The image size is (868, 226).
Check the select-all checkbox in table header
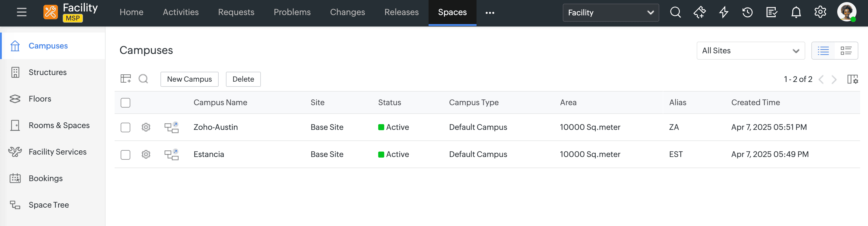(x=125, y=103)
